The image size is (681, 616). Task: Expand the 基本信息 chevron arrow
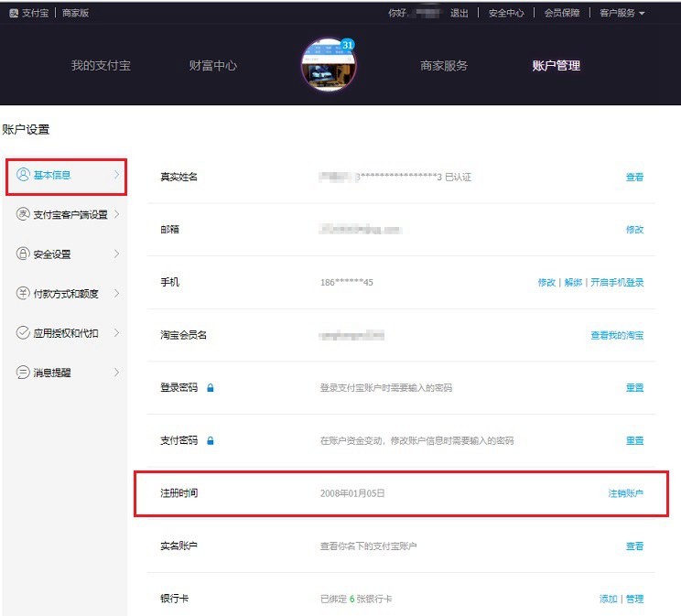116,175
